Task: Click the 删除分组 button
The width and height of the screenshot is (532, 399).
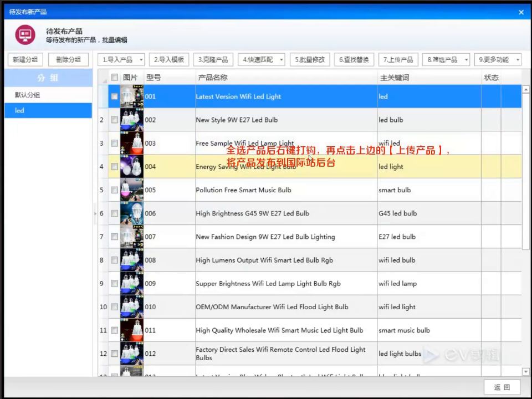Action: [x=68, y=60]
